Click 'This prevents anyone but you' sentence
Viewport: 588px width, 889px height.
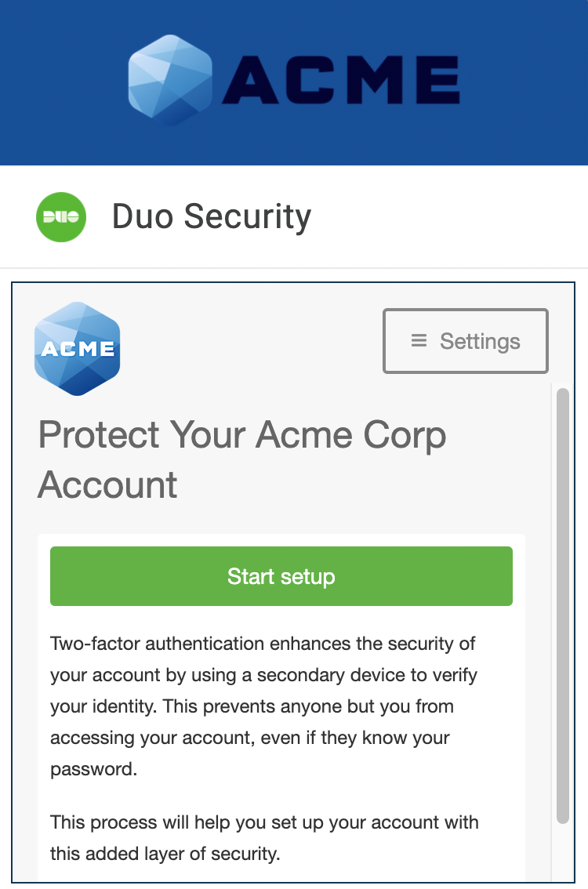coord(310,706)
